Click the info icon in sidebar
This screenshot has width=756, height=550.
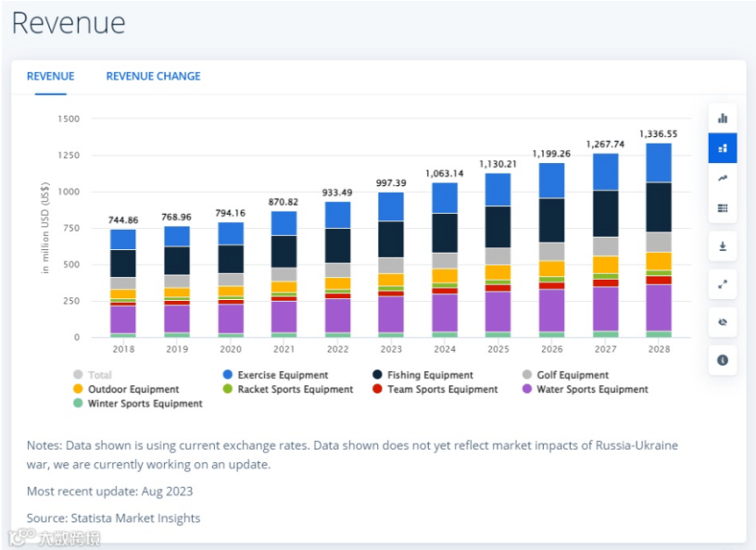pyautogui.click(x=723, y=359)
